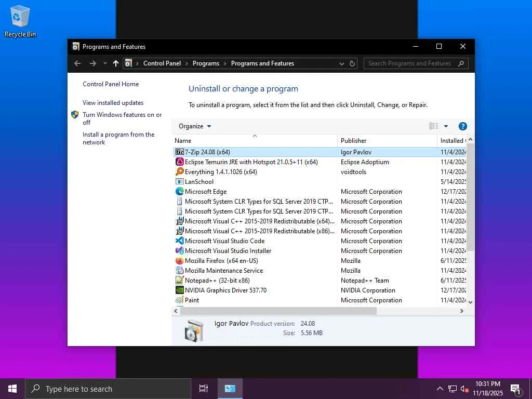This screenshot has height=399, width=532.
Task: Click the Programs breadcrumb
Action: pyautogui.click(x=206, y=63)
